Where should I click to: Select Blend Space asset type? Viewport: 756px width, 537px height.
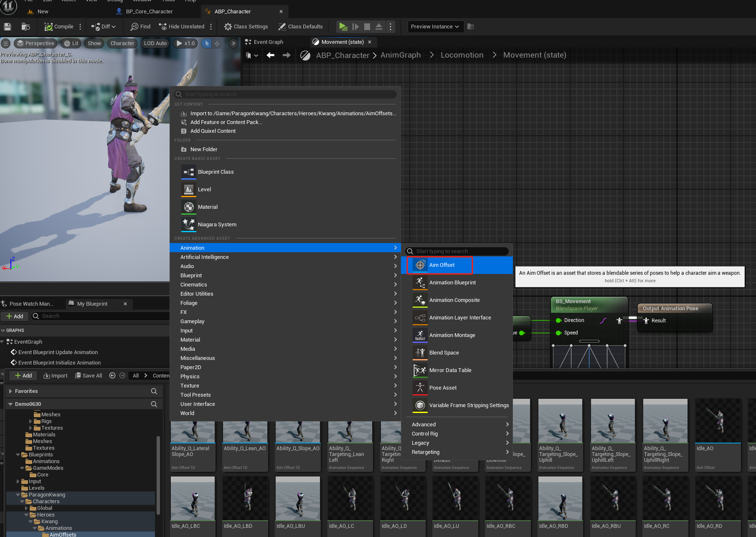pos(457,353)
